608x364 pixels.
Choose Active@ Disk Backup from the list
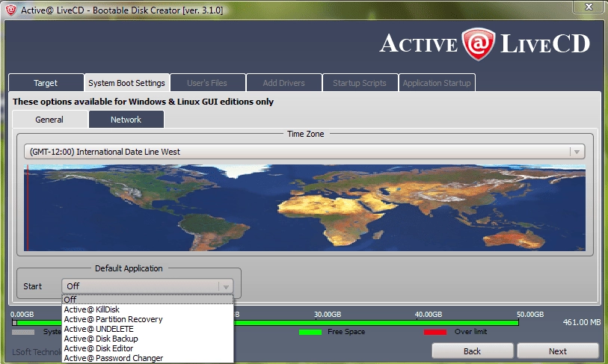click(x=148, y=339)
